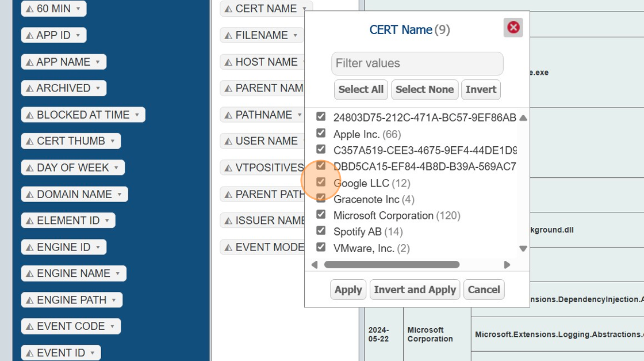The image size is (644, 361).
Task: Click the scroll-down arrow in the values list
Action: coord(523,249)
